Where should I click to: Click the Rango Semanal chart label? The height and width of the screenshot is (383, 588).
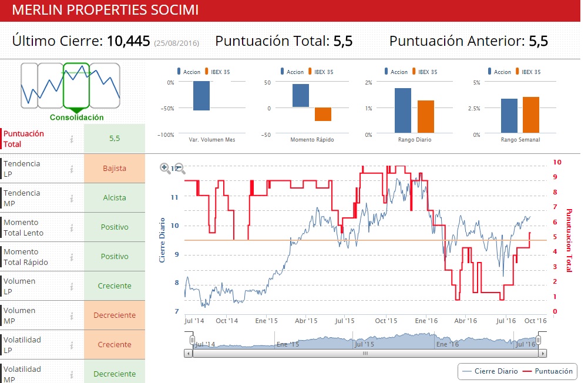coord(520,140)
